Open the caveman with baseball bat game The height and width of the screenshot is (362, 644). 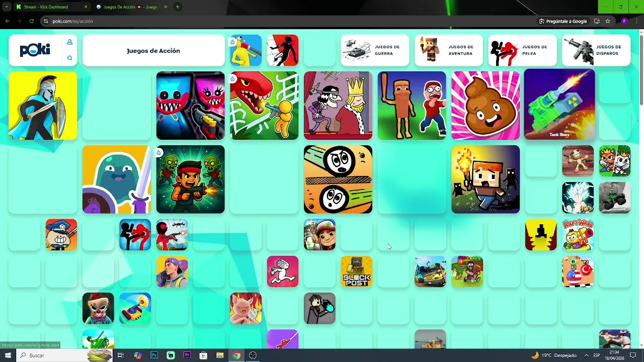click(x=412, y=106)
